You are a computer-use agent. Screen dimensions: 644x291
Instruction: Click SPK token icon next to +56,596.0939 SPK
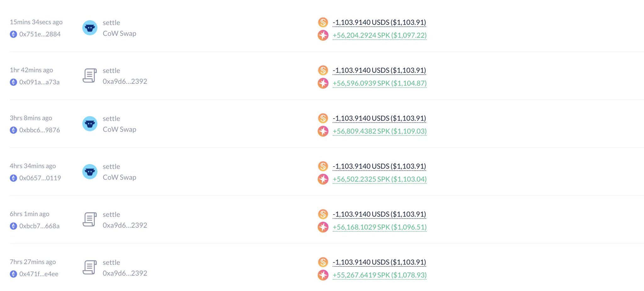pos(323,83)
